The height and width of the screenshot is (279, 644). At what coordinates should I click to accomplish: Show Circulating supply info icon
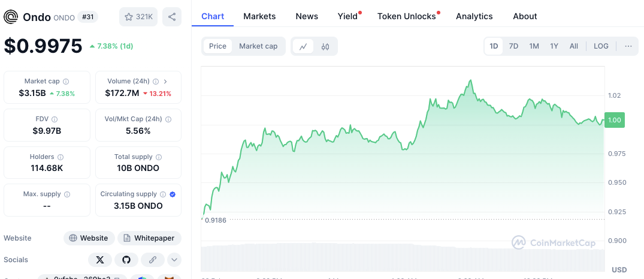163,194
